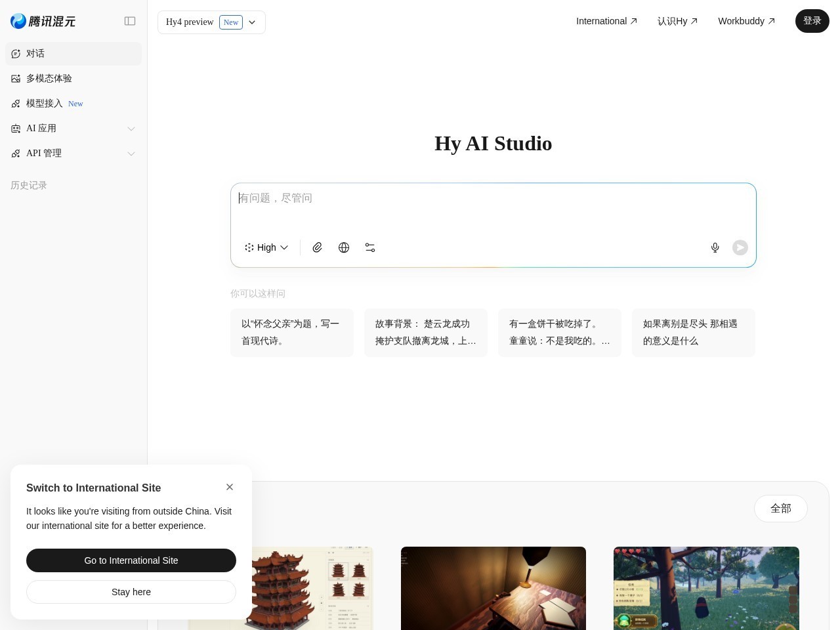
Task: Open the desk lamp scene thumbnail
Action: [493, 588]
